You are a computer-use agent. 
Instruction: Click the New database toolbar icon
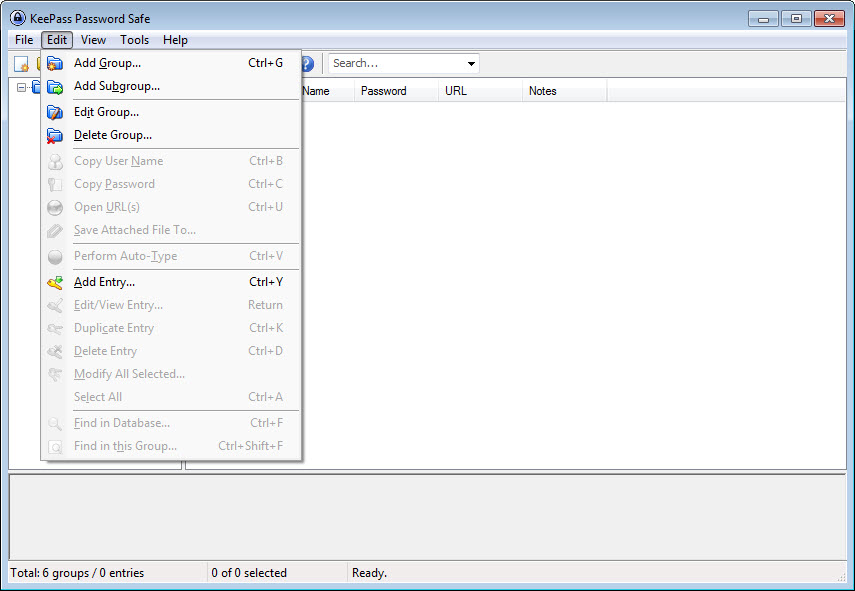pyautogui.click(x=21, y=64)
